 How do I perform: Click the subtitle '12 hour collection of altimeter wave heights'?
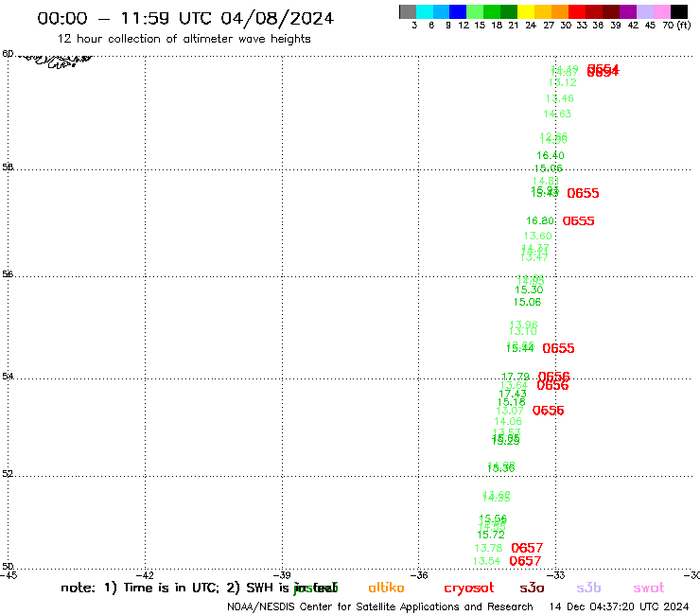coord(184,39)
